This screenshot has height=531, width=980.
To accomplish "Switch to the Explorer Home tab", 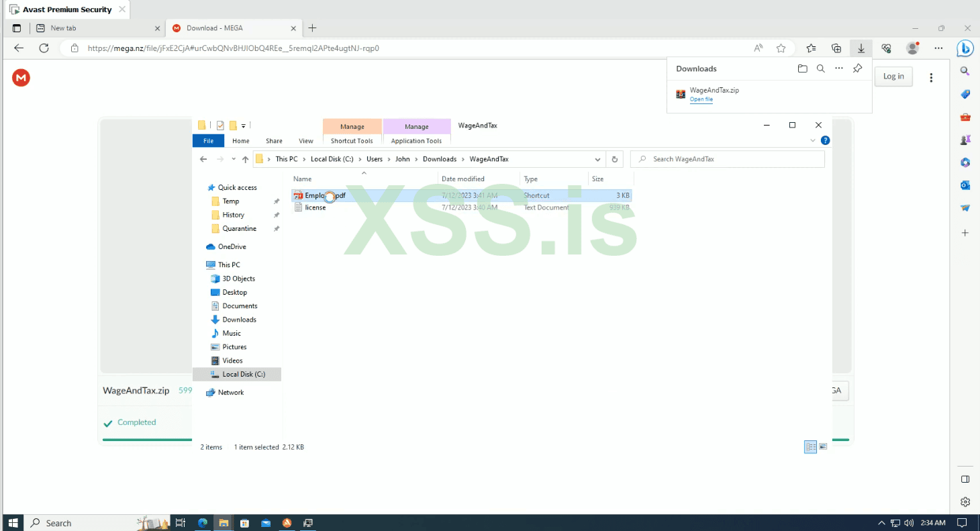I will pos(241,141).
